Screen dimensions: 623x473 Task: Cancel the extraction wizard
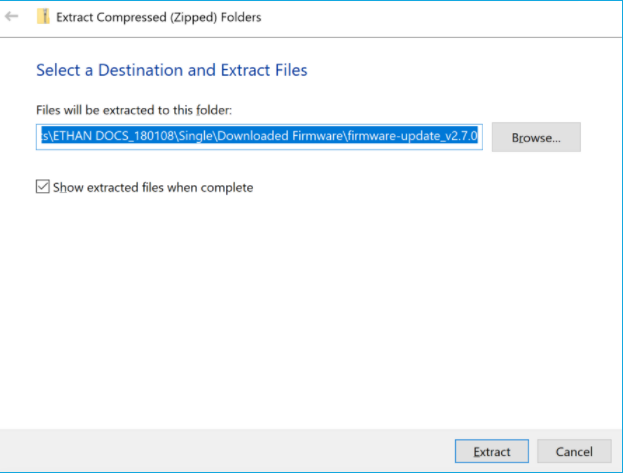(574, 451)
